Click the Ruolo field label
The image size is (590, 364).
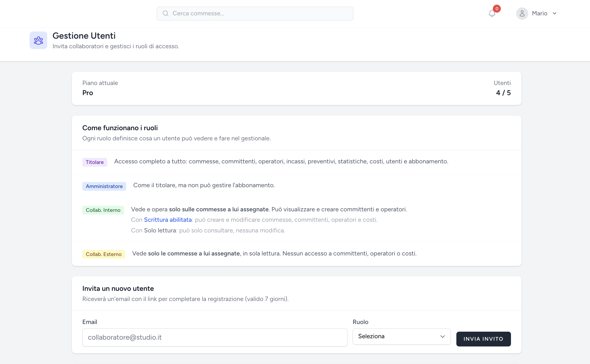coord(360,322)
